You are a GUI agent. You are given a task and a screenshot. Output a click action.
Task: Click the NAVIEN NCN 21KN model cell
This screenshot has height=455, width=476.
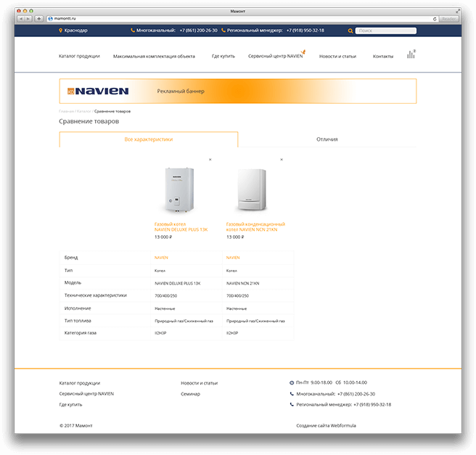tap(243, 284)
